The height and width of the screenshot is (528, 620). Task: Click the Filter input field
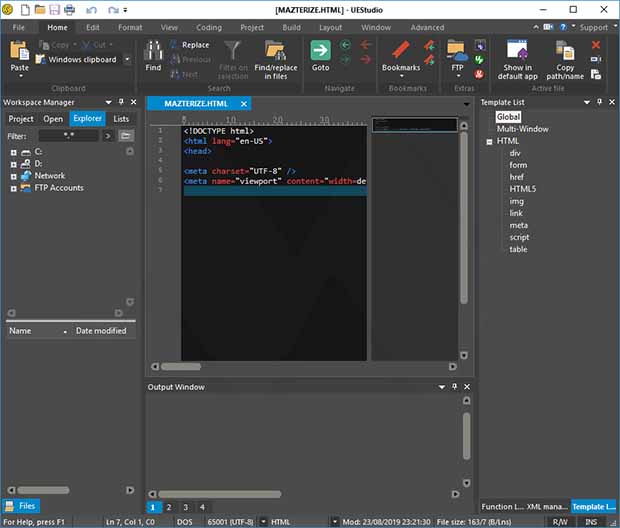tap(68, 136)
